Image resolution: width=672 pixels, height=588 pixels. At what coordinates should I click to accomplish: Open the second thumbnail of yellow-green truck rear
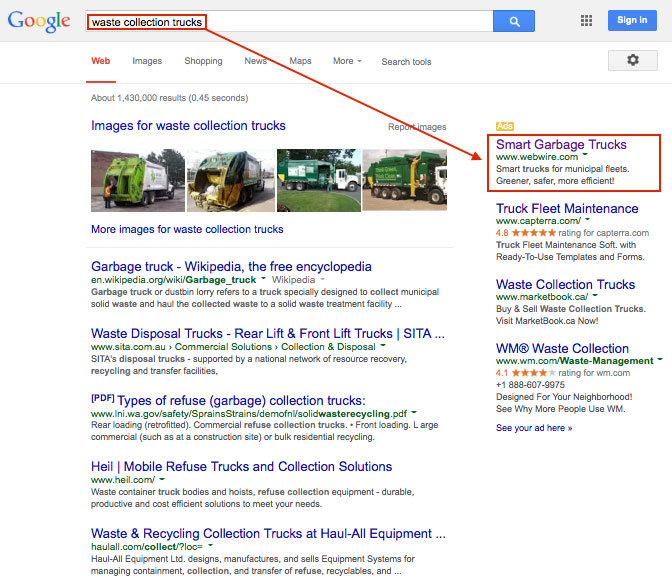(x=231, y=180)
